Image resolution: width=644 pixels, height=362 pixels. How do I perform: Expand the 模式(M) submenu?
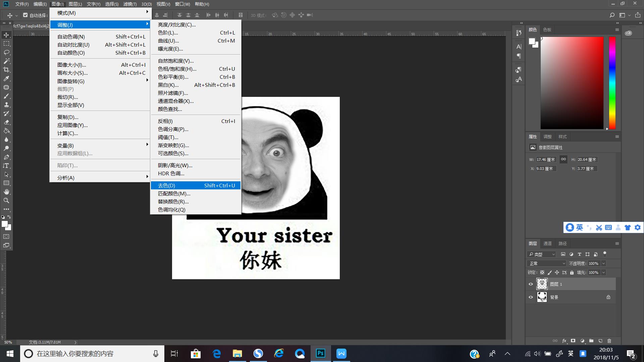click(100, 13)
